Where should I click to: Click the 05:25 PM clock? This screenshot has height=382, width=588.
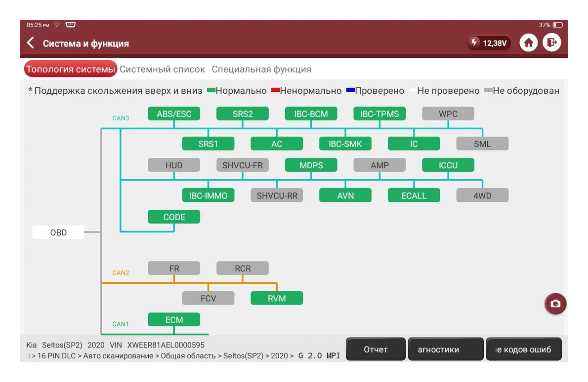click(x=38, y=25)
